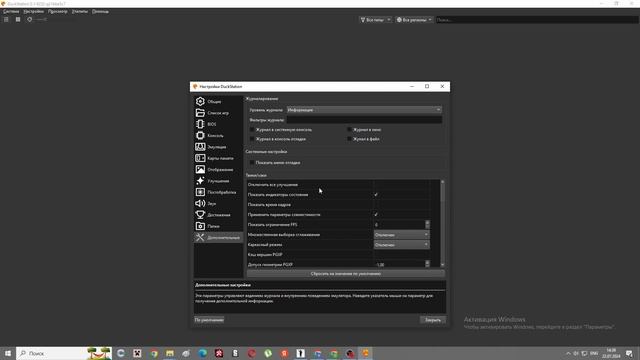This screenshot has height=360, width=640.
Task: Click the main window search field
Action: tap(537, 20)
